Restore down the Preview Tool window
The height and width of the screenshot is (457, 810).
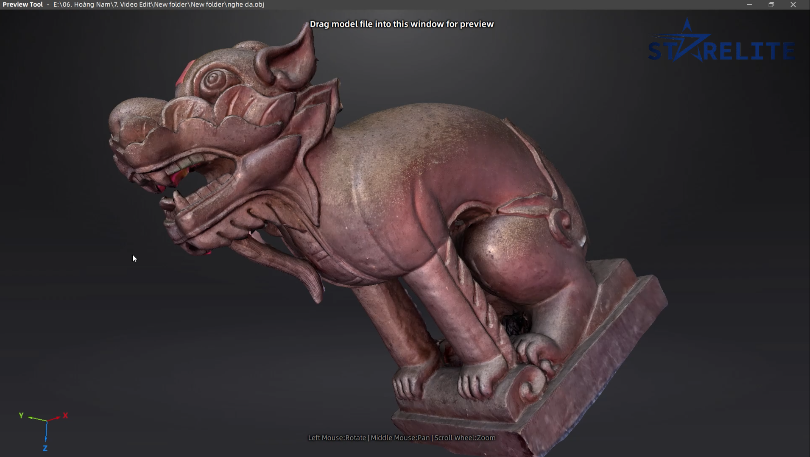[x=772, y=5]
